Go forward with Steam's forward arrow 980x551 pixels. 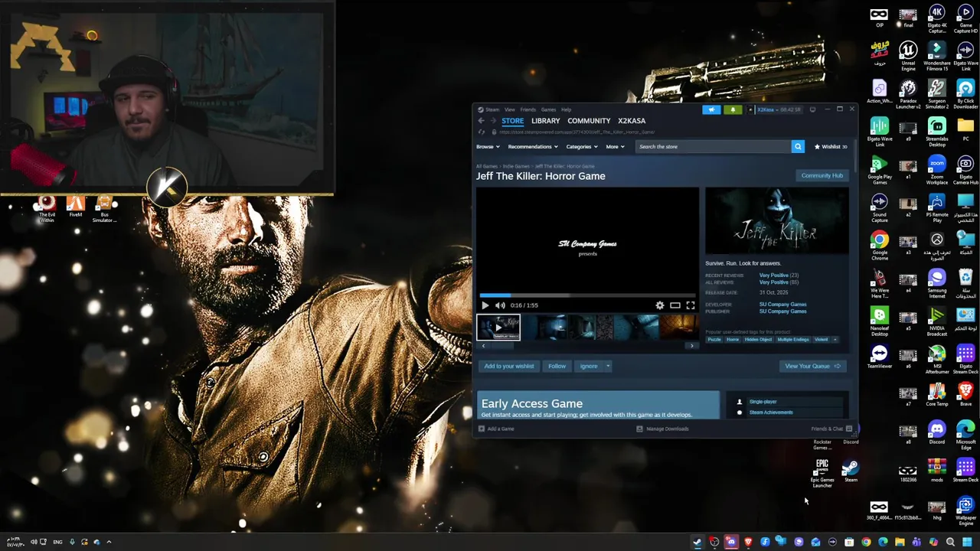point(493,121)
